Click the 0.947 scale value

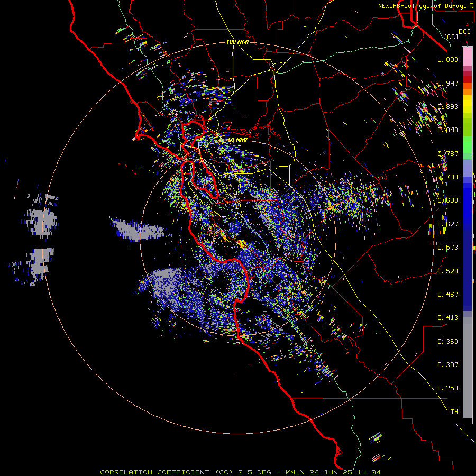(x=448, y=83)
